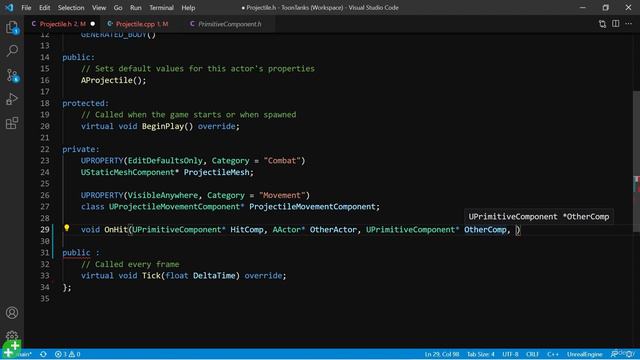Open problems panel via errors and warnings count
This screenshot has height=360, width=640.
click(68, 354)
